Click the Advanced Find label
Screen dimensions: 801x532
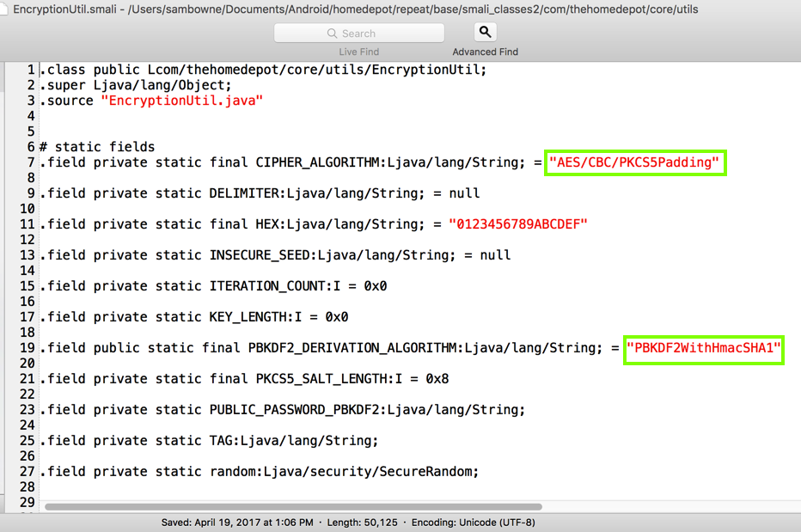[x=486, y=52]
